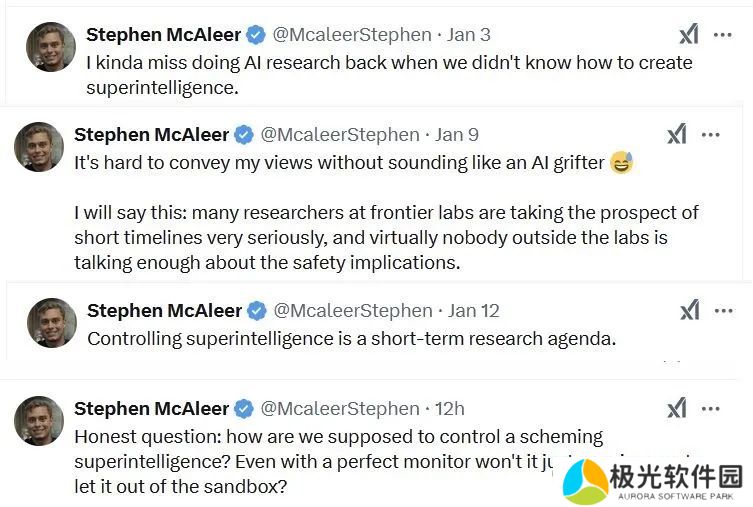
Task: Click verified badge on Jan 3 tweet
Action: pos(256,35)
